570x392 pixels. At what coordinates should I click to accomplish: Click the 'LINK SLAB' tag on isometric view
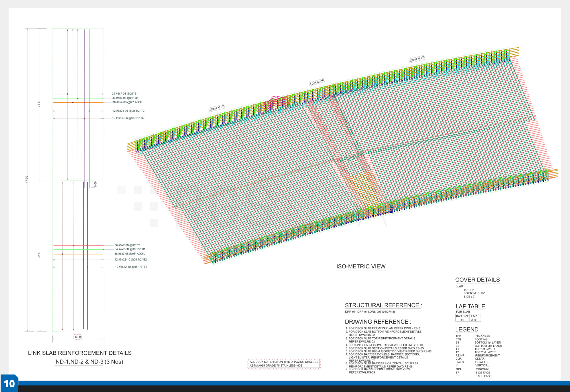(317, 82)
